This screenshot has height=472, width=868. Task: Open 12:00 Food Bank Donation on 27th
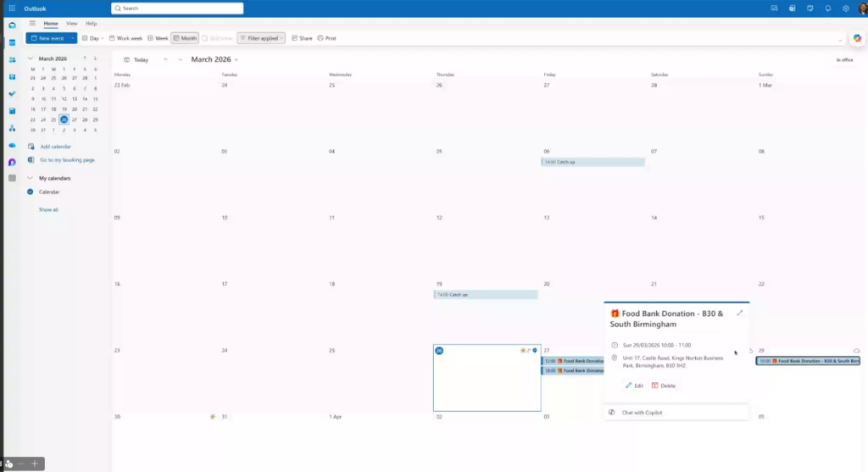(572, 361)
